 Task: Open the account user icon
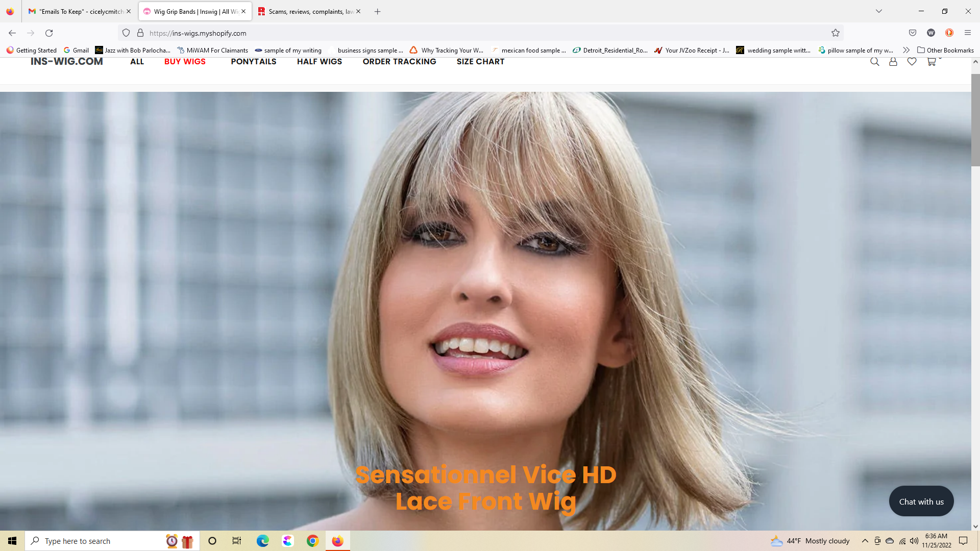893,62
